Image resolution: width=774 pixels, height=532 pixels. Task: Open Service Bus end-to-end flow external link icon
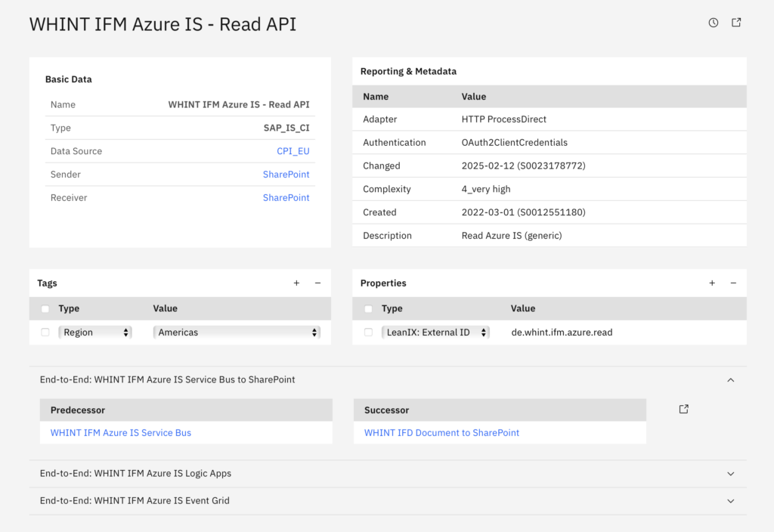[x=684, y=409]
